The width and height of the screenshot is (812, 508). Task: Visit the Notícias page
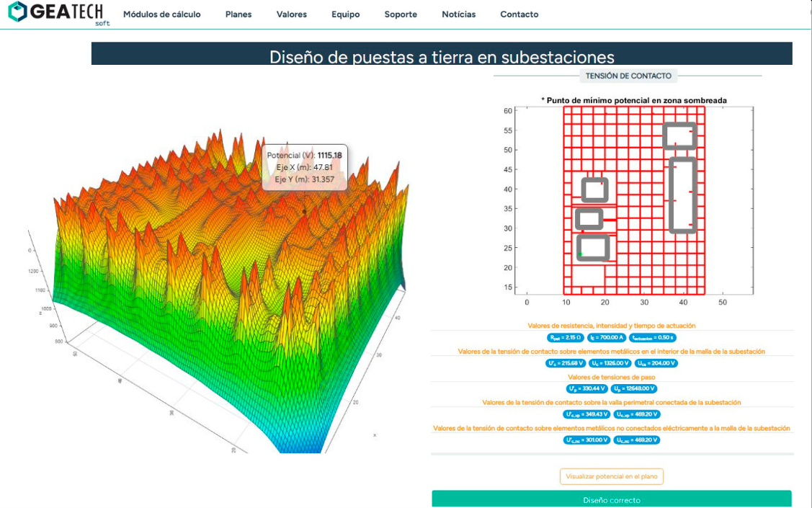click(x=458, y=14)
